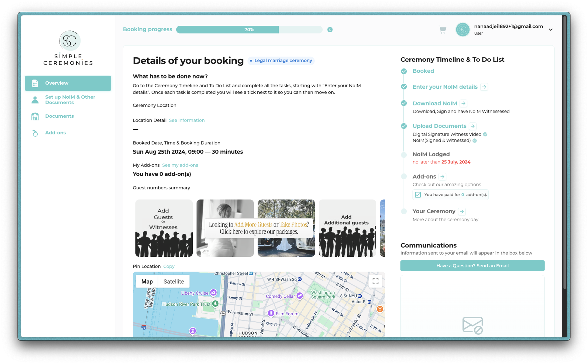Screen dimensions: 588x364
Task: Click the Overview document icon
Action: tap(35, 83)
